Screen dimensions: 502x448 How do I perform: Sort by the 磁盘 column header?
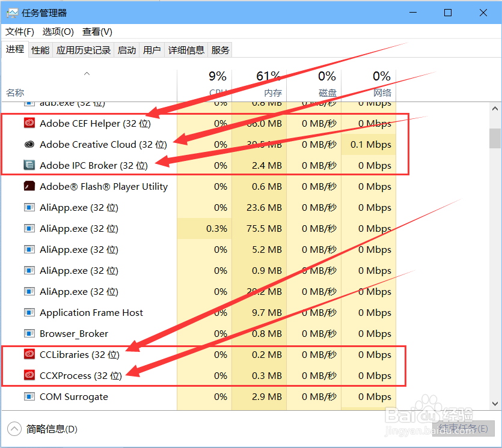pos(314,85)
